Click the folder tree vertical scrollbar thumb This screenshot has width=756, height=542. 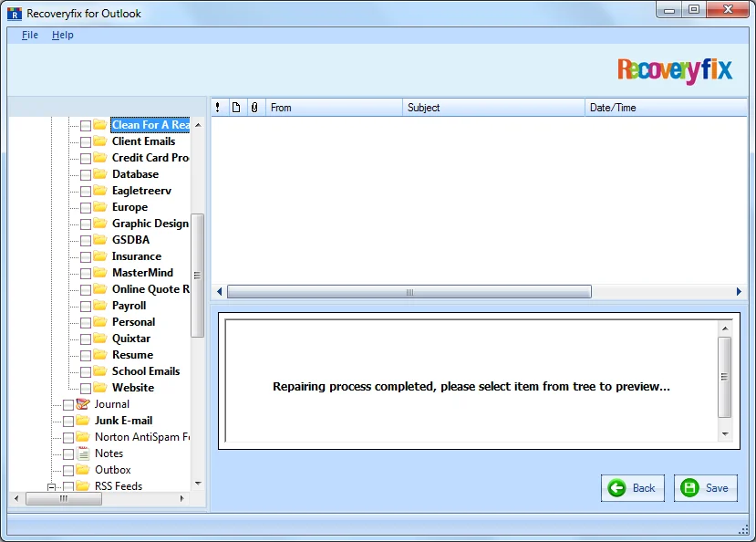[x=197, y=276]
